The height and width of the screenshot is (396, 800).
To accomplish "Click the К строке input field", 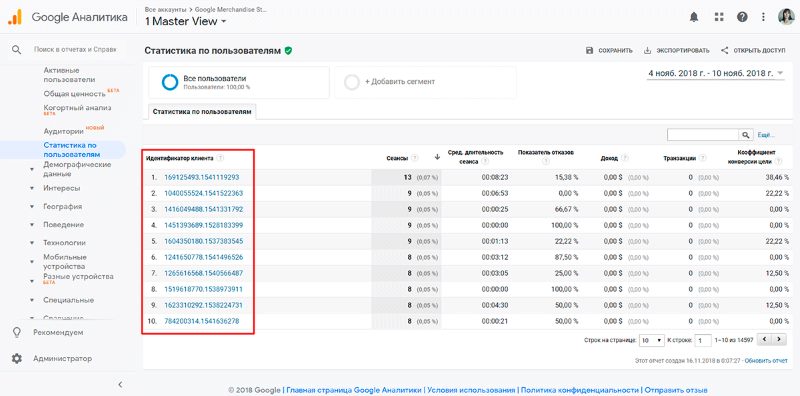I will pyautogui.click(x=704, y=340).
